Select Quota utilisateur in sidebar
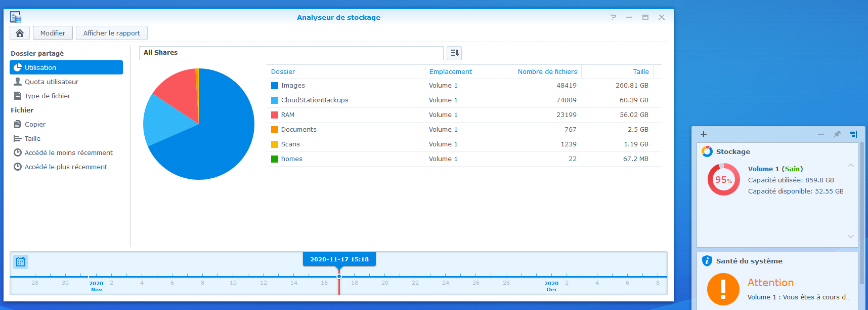868x310 pixels. pyautogui.click(x=52, y=82)
